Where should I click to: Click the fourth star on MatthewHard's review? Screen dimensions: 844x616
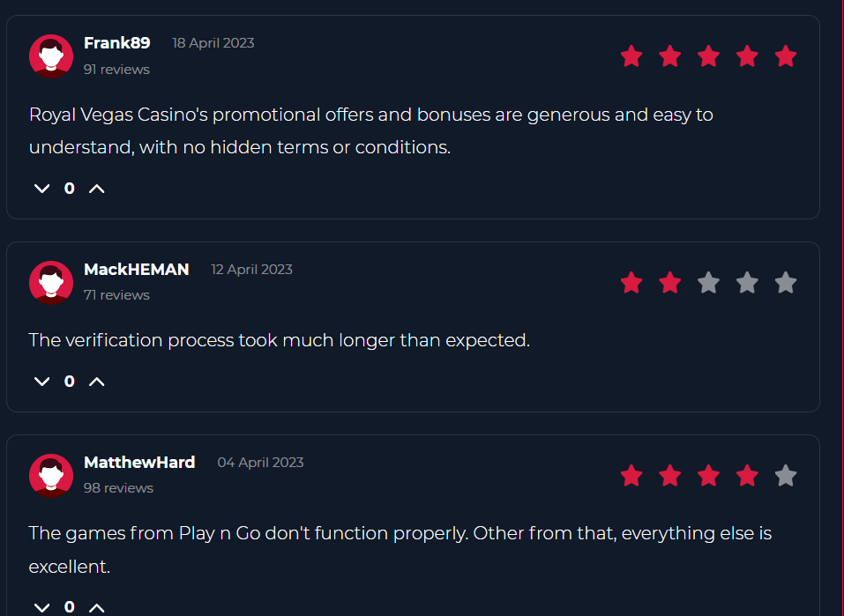coord(747,475)
